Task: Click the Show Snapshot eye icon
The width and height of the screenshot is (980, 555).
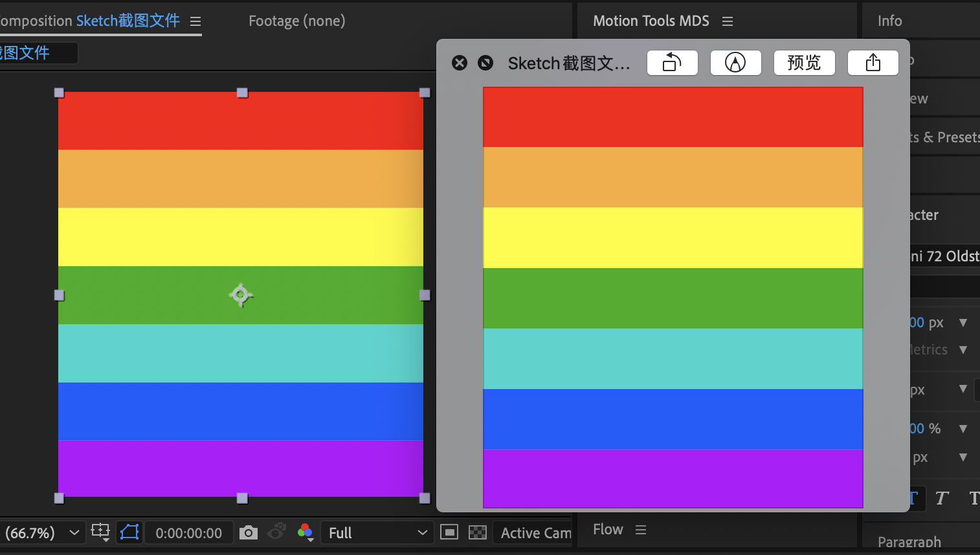Action: 276,532
